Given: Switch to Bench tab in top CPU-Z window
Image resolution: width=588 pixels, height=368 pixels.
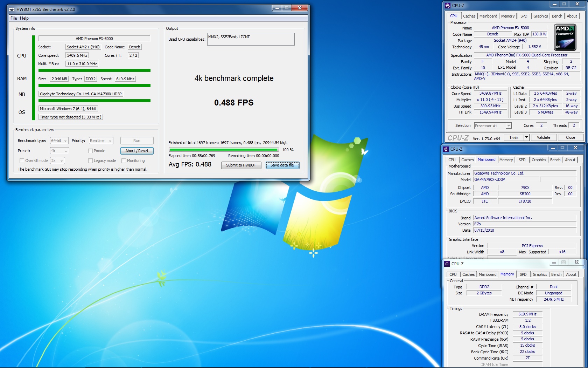Looking at the screenshot, I should (557, 16).
